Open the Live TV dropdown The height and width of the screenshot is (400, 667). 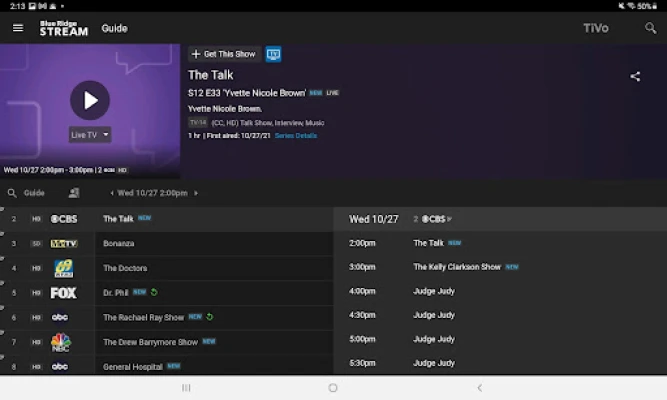(90, 135)
